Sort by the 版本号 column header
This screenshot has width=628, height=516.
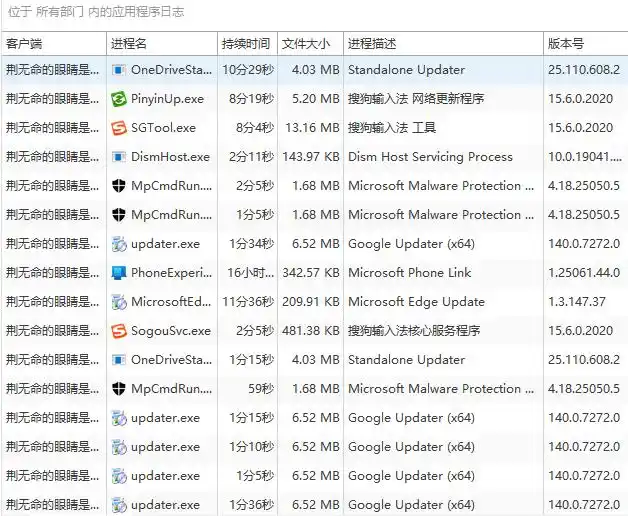pos(586,44)
